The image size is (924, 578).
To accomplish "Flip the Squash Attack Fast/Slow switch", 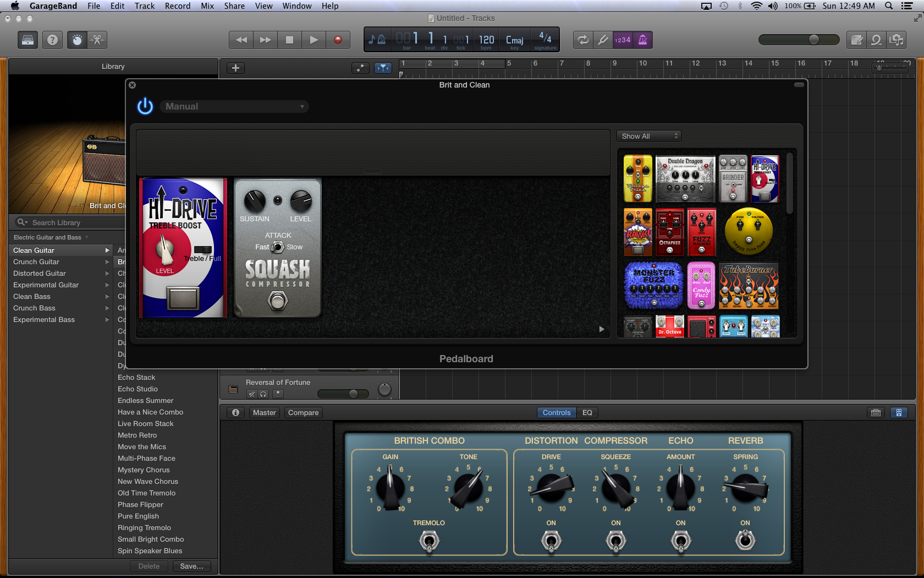I will coord(278,247).
